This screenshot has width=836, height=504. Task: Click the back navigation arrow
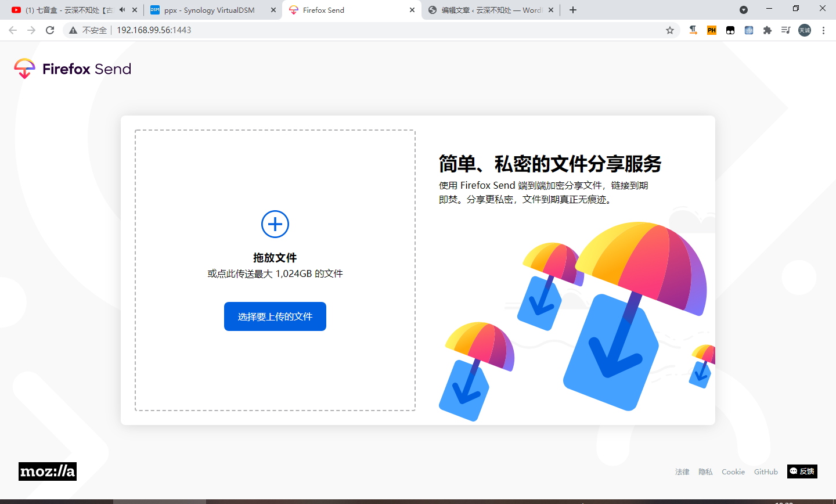pyautogui.click(x=12, y=30)
